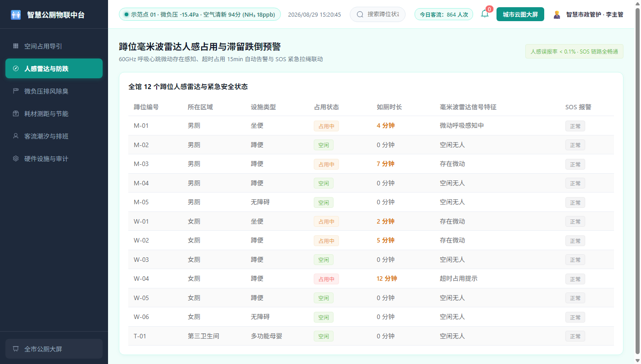Screen dimensions: 641x364
Task: Click the W-06 stall number
Action: (141, 317)
